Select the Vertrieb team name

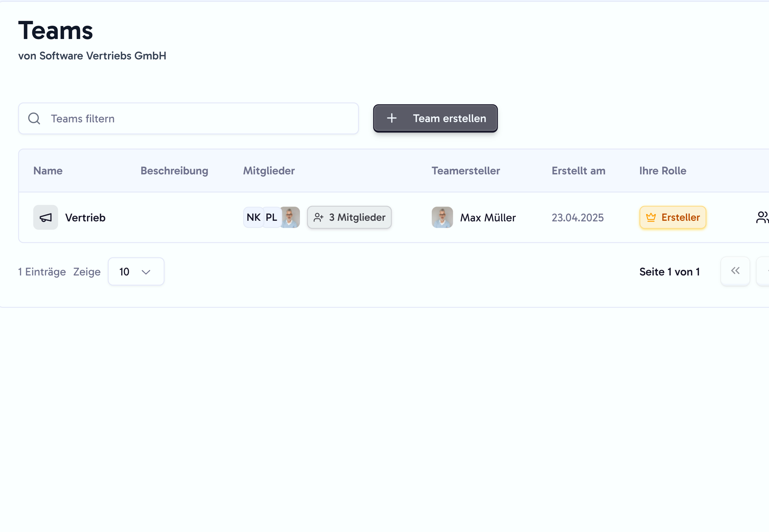coord(85,217)
